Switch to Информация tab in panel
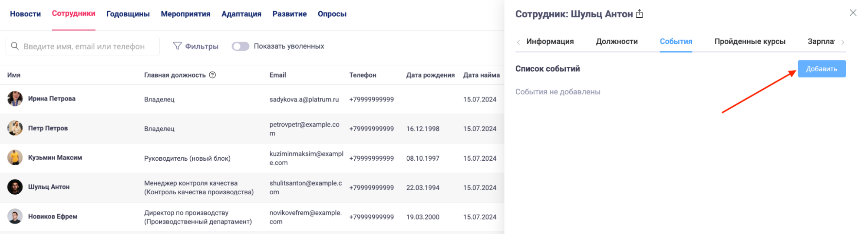868x234 pixels. pos(550,42)
